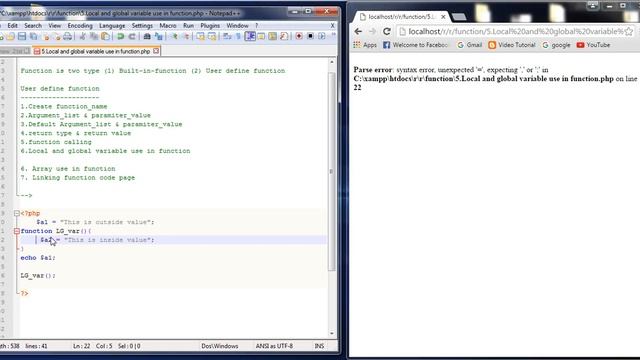Image resolution: width=640 pixels, height=360 pixels.
Task: Toggle INS mode in the status bar
Action: [319, 346]
